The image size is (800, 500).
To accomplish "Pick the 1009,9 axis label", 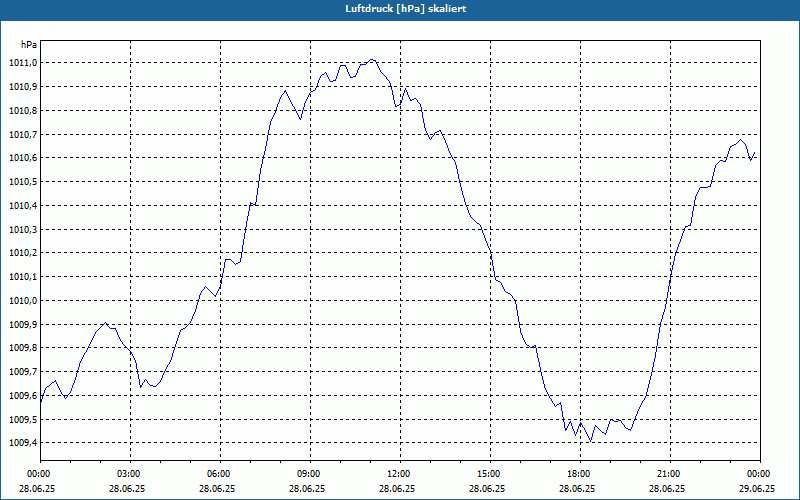I will 23,324.
